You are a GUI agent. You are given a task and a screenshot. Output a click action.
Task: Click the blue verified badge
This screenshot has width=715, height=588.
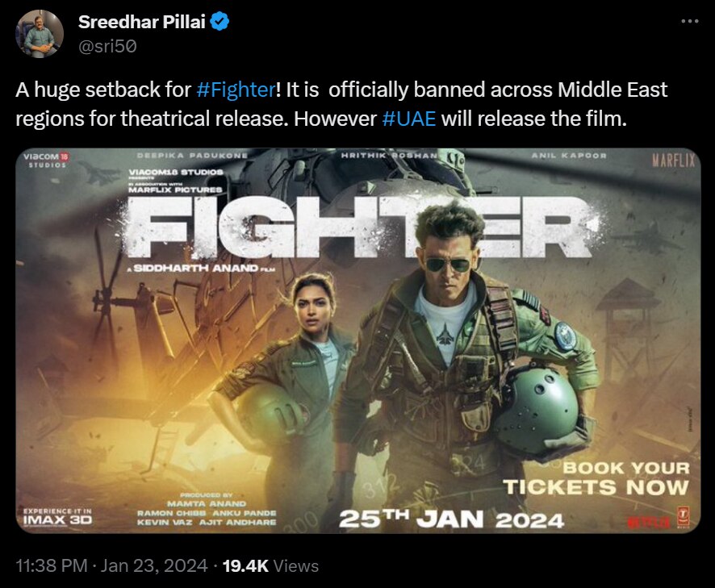(x=220, y=22)
